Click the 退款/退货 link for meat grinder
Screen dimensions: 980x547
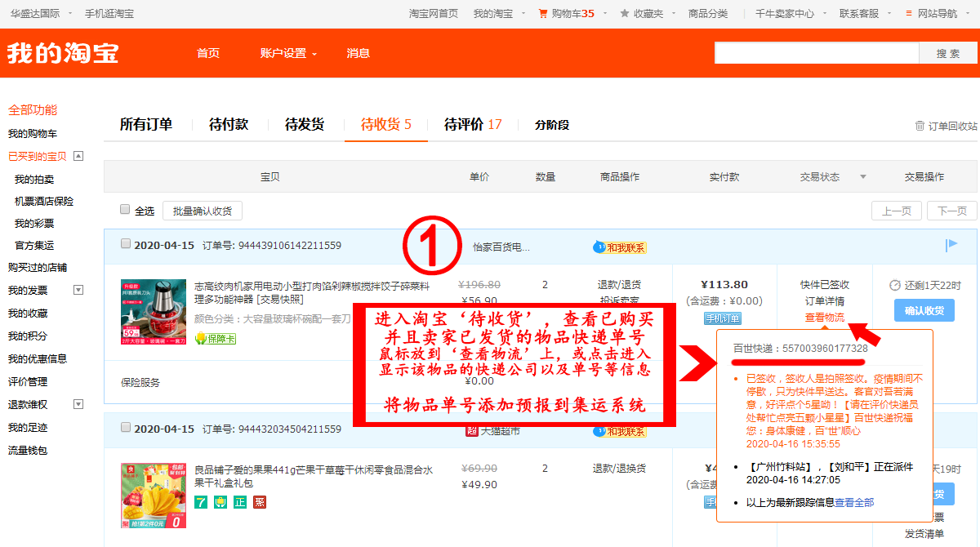(619, 285)
